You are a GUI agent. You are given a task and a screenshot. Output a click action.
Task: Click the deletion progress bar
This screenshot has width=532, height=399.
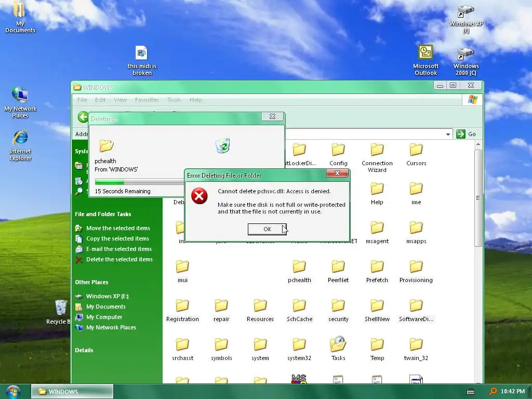tap(140, 181)
